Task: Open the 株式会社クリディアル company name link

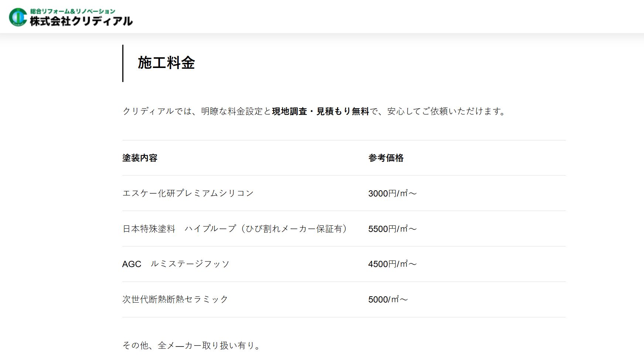Action: [81, 21]
